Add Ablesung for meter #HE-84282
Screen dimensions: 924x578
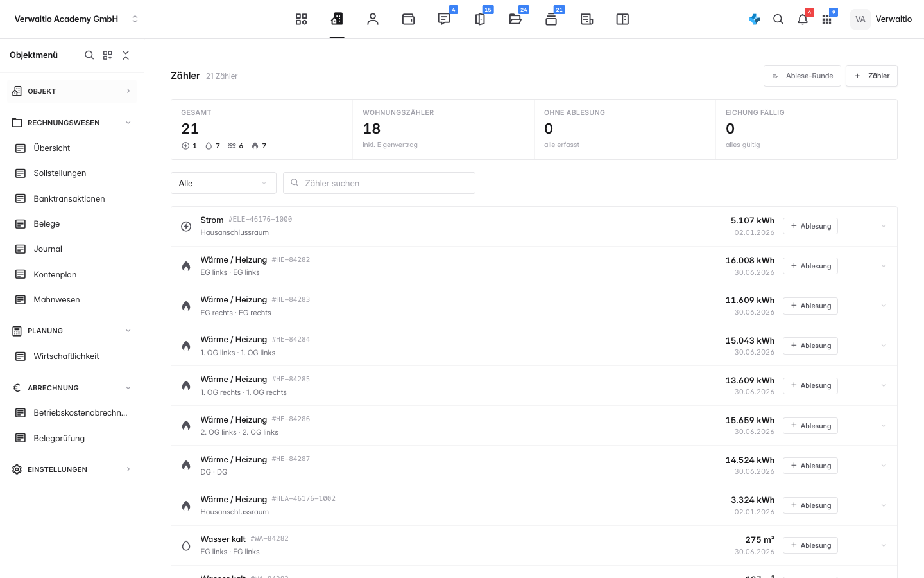810,266
